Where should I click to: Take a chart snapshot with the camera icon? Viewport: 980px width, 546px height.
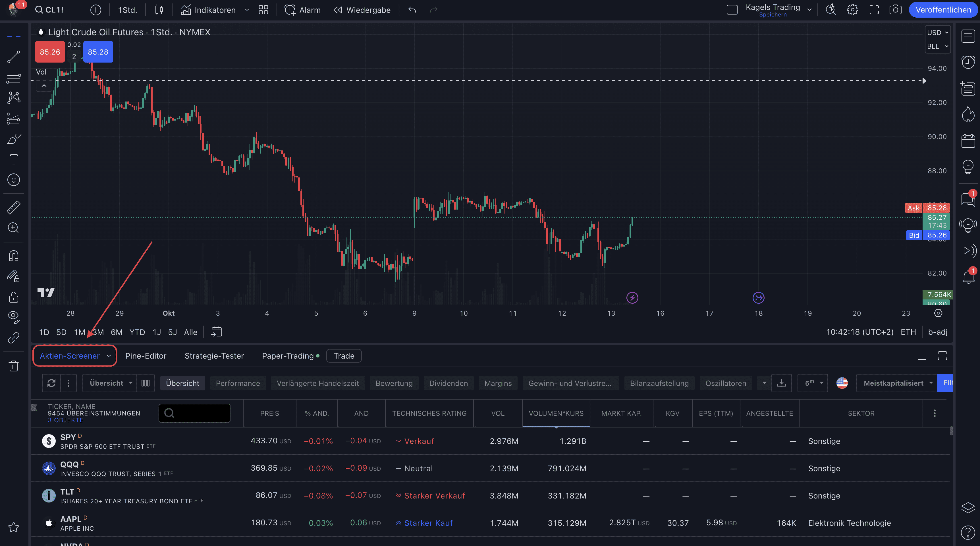coord(896,10)
